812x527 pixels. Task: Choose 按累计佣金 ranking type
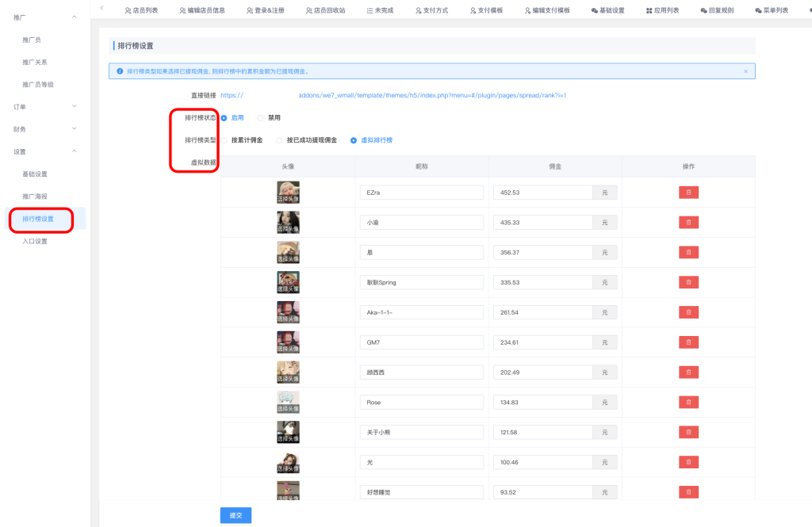coord(224,140)
